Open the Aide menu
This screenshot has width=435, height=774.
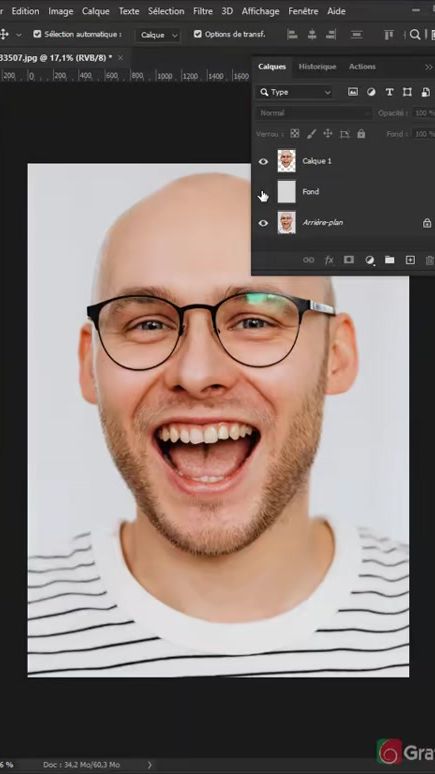pyautogui.click(x=336, y=11)
